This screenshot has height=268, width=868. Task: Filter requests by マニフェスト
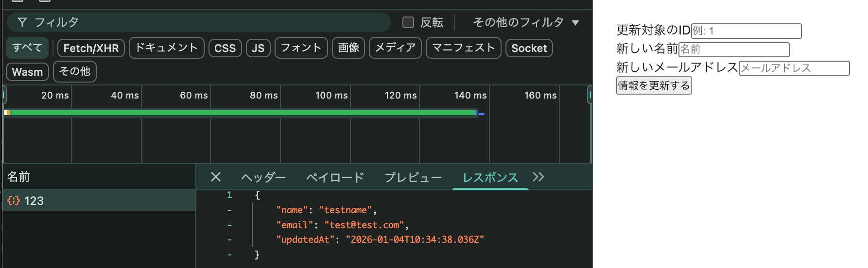463,48
